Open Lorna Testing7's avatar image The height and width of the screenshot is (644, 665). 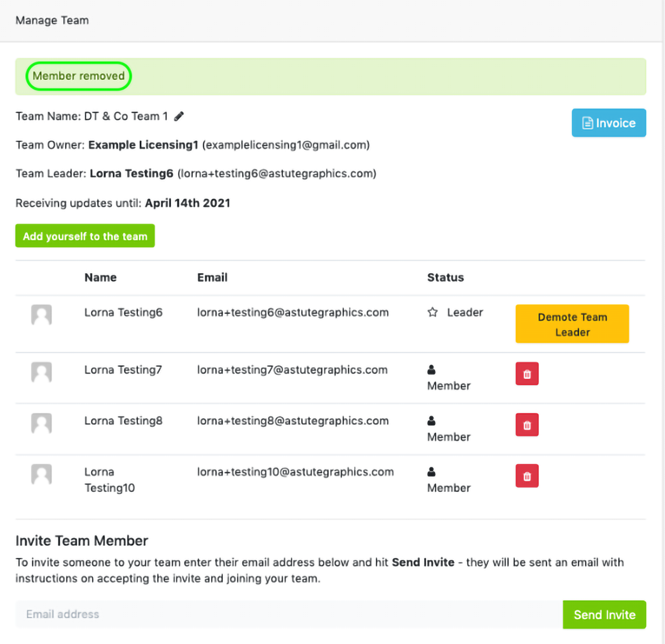[41, 372]
